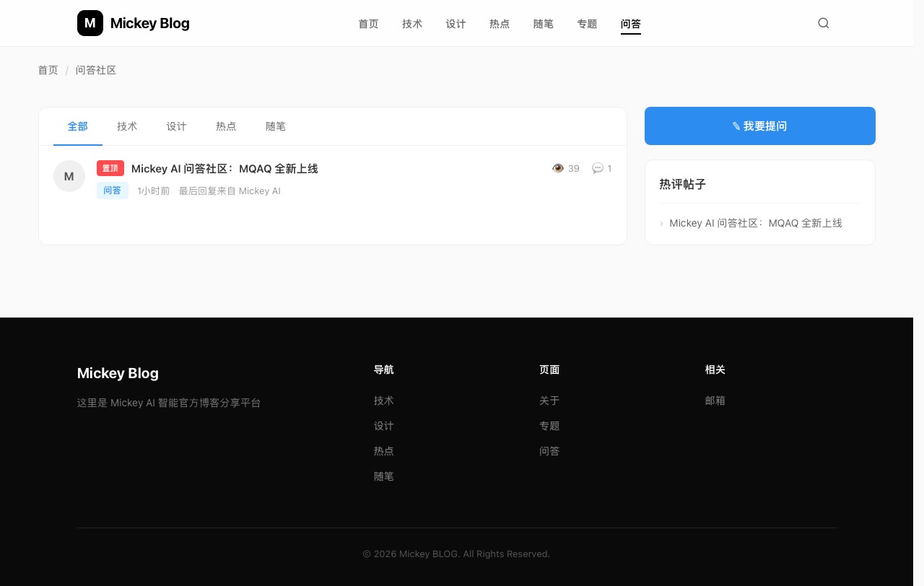Open 随笔 in the top navigation

544,24
